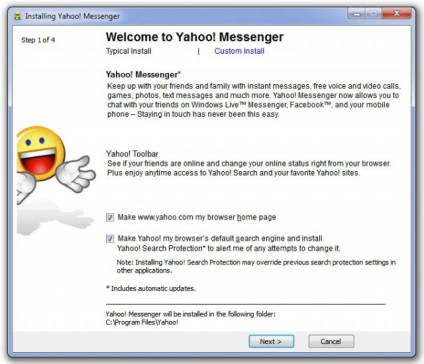Click the 'Step 1 of 4' label
This screenshot has height=364, width=424.
click(x=38, y=40)
